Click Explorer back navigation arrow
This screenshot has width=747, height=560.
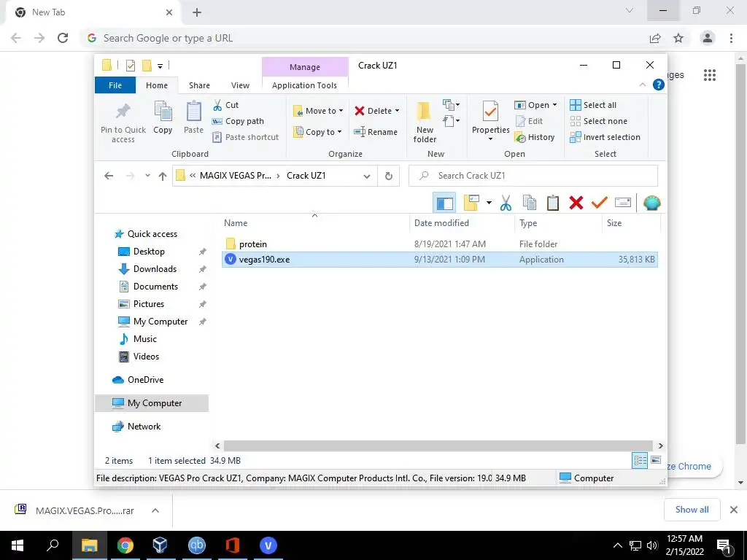pyautogui.click(x=109, y=176)
